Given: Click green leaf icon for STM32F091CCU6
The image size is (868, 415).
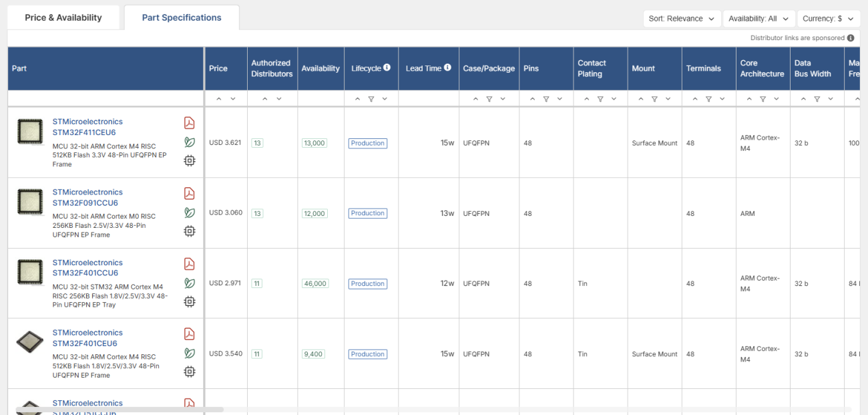Looking at the screenshot, I should pos(190,213).
